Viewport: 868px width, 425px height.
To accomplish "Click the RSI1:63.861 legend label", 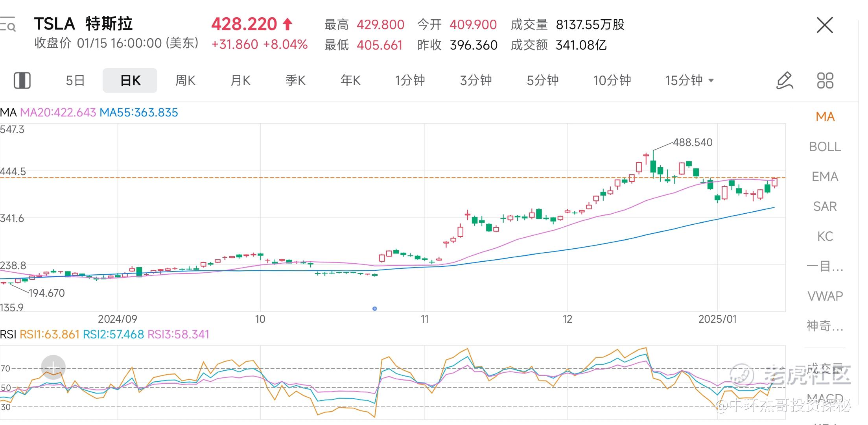I will (50, 334).
